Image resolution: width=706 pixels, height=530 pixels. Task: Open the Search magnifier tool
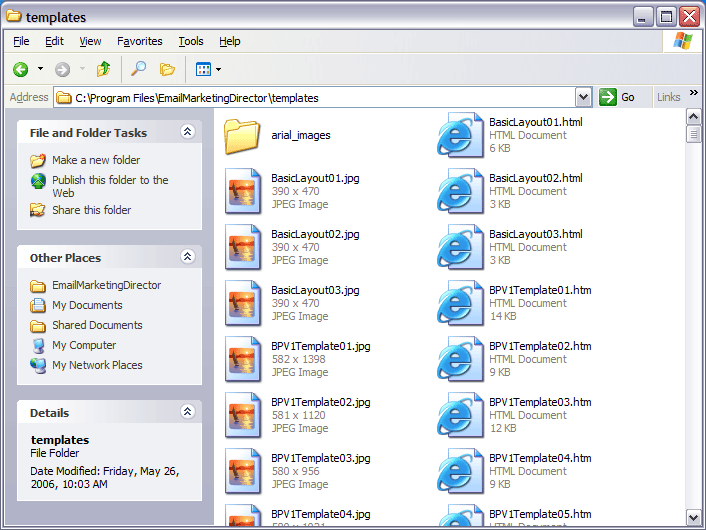click(x=138, y=69)
